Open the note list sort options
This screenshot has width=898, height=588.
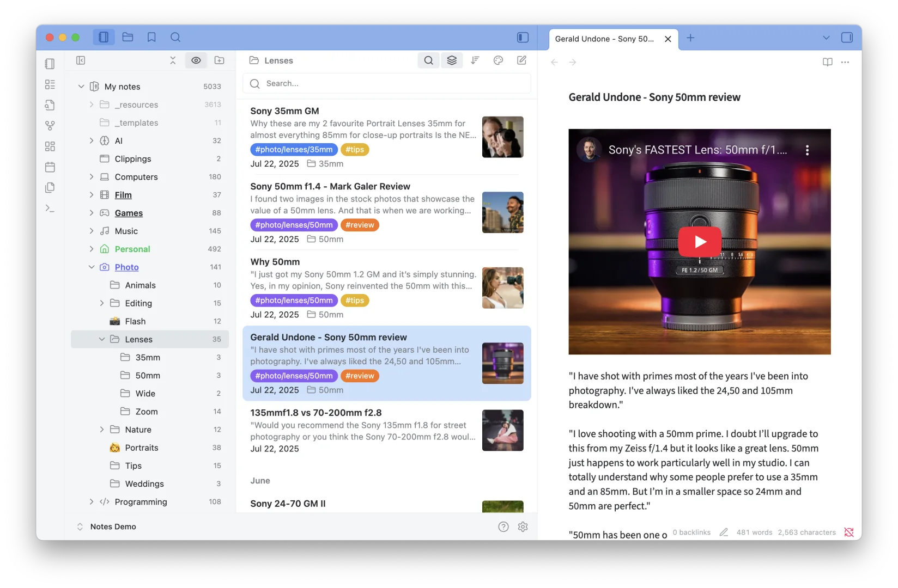[x=475, y=60]
